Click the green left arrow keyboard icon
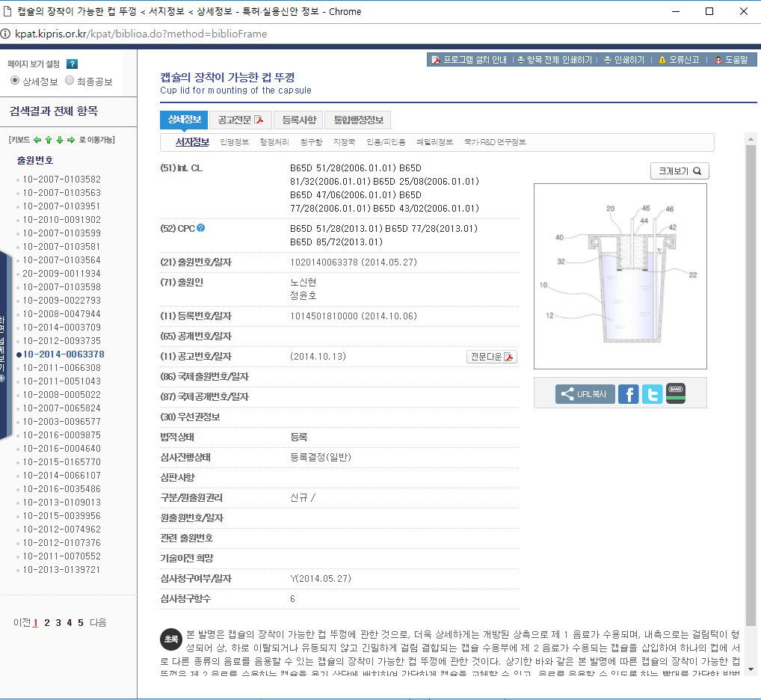Screen dimensions: 761x700 (x=37, y=140)
